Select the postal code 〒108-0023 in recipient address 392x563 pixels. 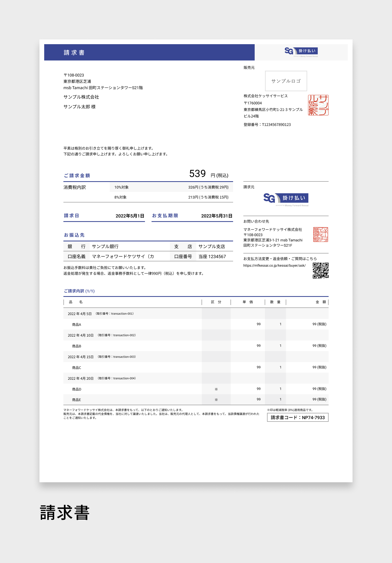74,75
